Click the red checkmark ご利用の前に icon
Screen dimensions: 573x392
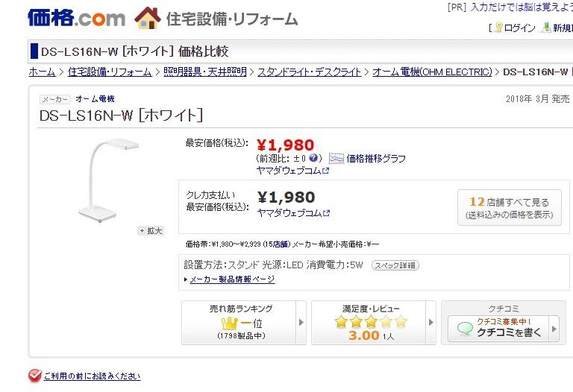coord(34,376)
